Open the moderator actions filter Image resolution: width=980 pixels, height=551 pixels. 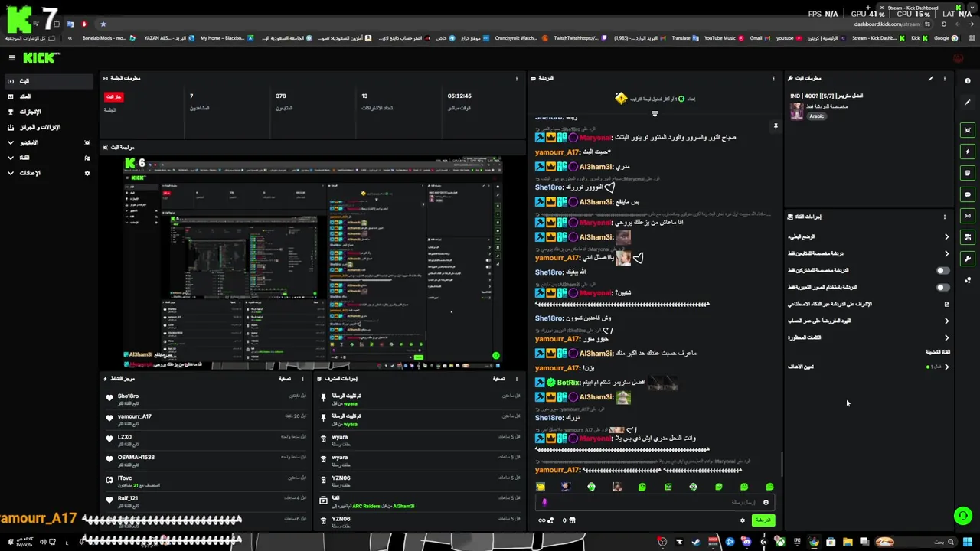click(x=498, y=378)
